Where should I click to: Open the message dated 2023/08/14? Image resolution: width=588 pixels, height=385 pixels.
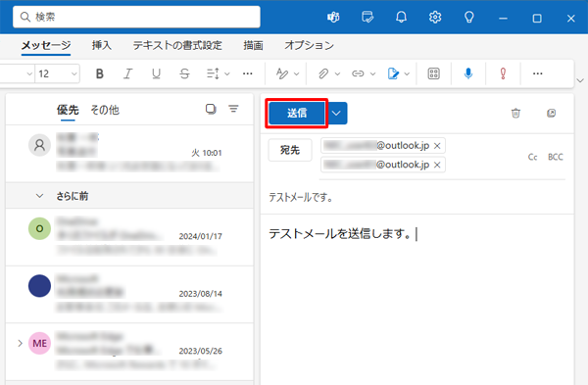coord(129,294)
